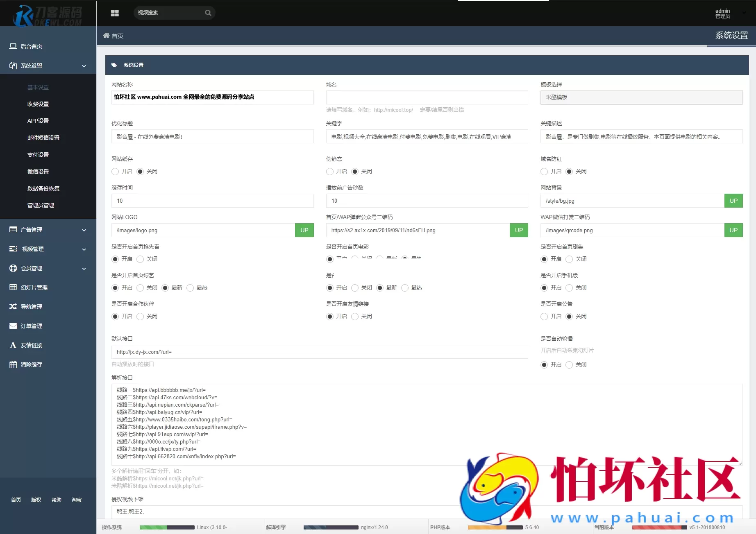Click the 导航管理 shuffle icon
Screen dimensions: 756x534
point(13,306)
